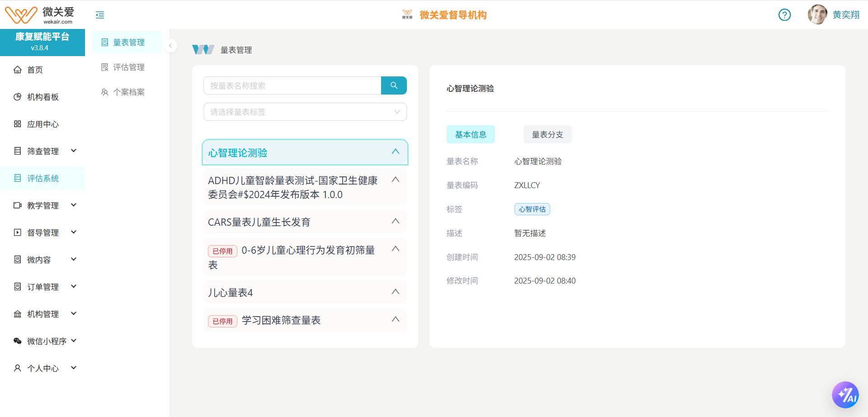Open 个案档案 in the submenu
This screenshot has width=868, height=417.
pos(128,92)
